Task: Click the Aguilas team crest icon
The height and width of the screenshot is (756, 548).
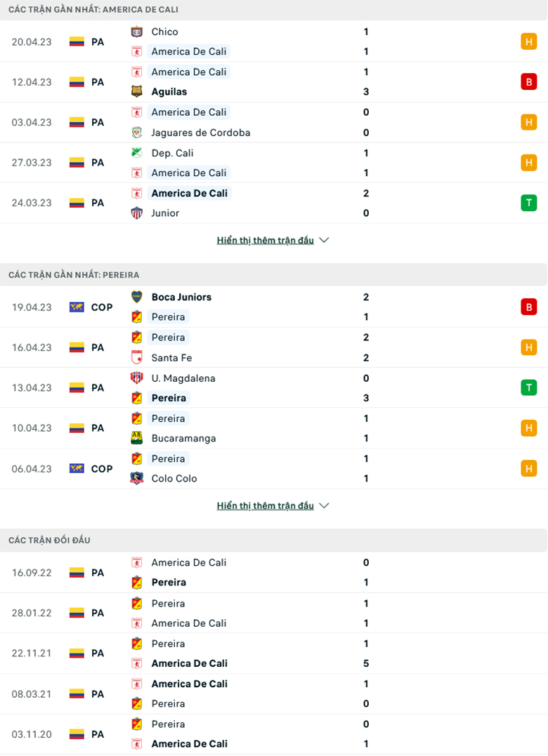Action: [137, 91]
